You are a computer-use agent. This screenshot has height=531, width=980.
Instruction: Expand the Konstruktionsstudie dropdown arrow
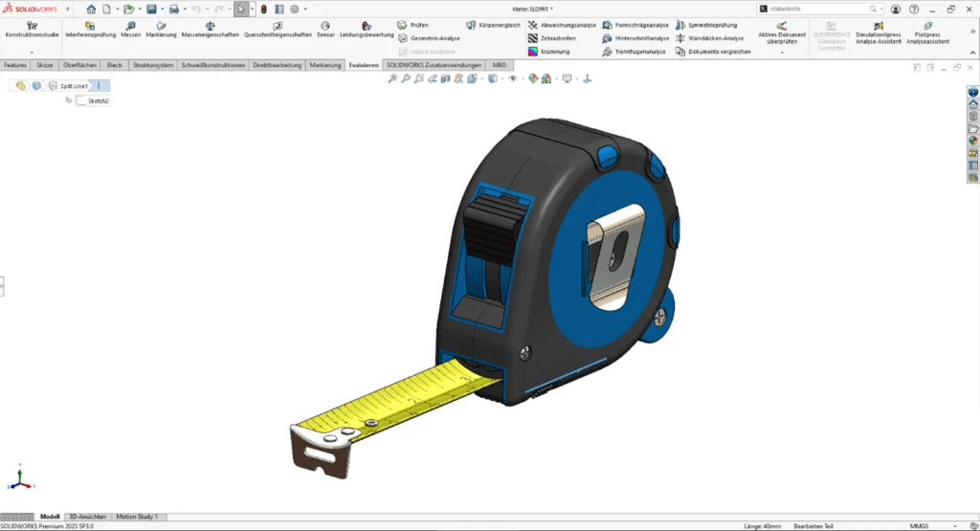click(32, 53)
